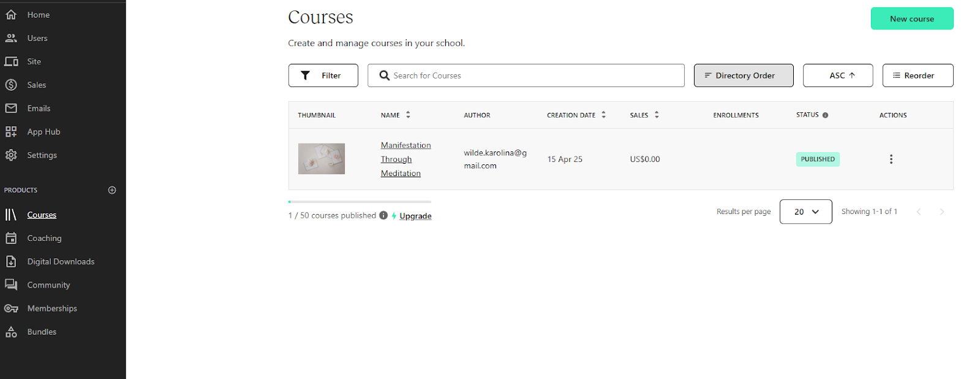Open the App Hub icon in sidebar
Viewport: 980px width, 379px height.
pyautogui.click(x=11, y=132)
